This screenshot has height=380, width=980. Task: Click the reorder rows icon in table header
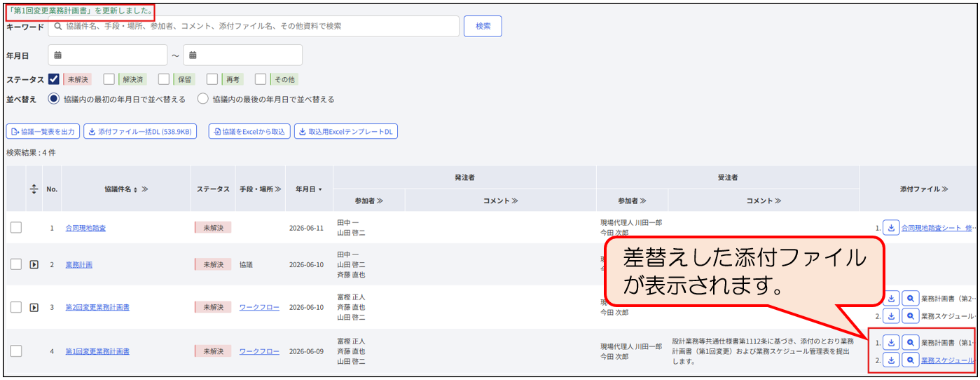pos(34,189)
